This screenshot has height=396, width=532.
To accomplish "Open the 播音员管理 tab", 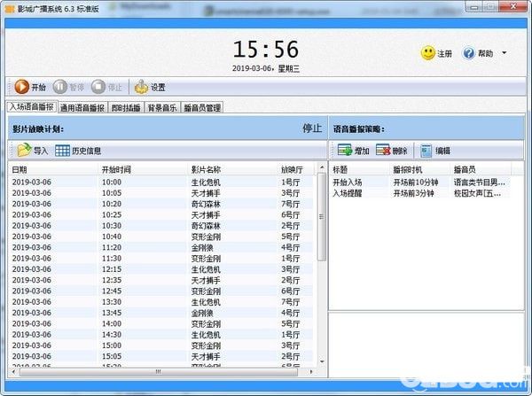I will [x=202, y=108].
